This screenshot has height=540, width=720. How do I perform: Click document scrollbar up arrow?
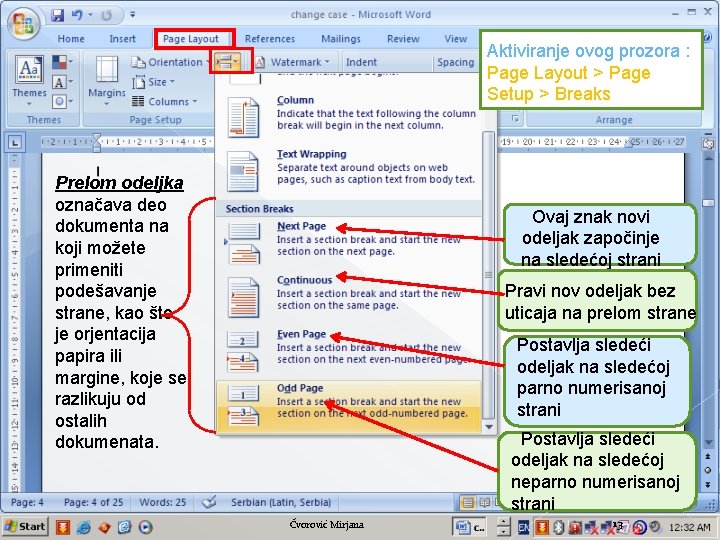click(708, 158)
